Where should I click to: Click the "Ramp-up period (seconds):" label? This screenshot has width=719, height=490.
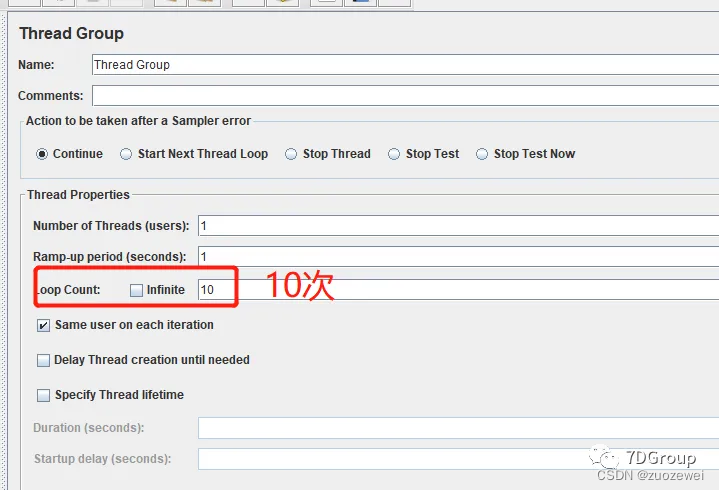(x=110, y=257)
